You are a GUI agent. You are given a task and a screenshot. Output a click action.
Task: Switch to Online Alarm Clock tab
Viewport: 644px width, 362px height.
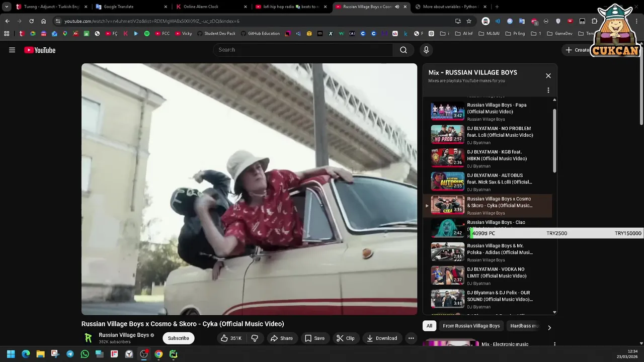[211, 7]
